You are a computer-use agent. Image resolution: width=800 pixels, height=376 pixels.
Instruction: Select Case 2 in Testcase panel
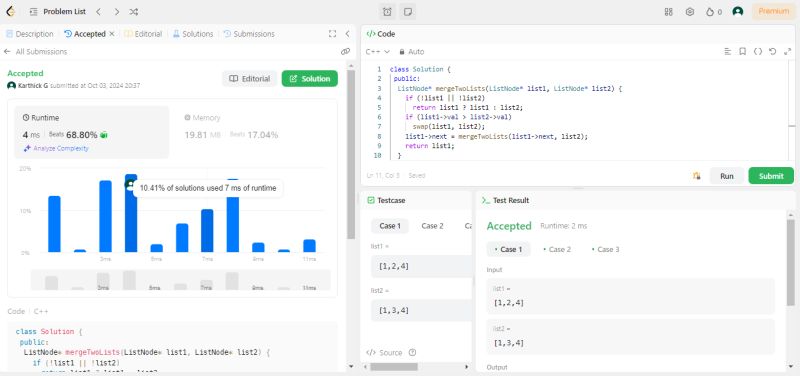pyautogui.click(x=432, y=226)
